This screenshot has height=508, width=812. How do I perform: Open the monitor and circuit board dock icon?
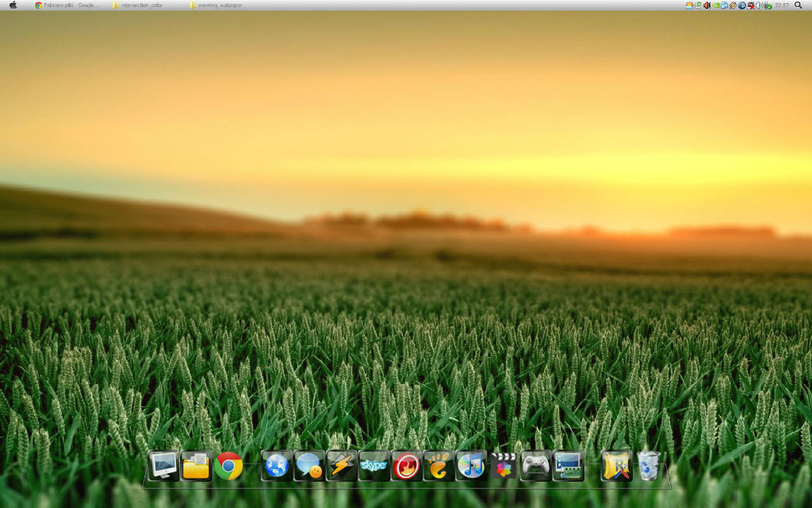(568, 465)
